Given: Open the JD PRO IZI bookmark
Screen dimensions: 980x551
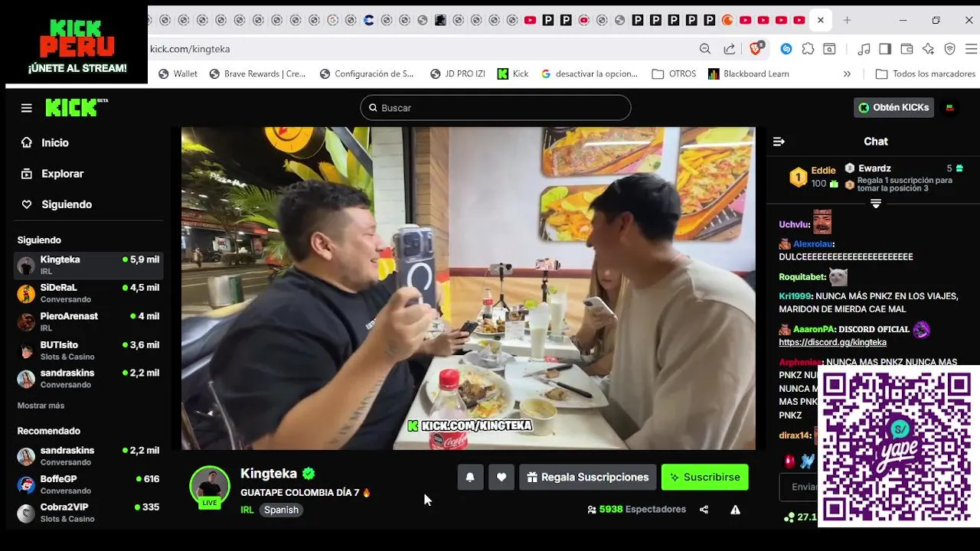Looking at the screenshot, I should point(458,74).
